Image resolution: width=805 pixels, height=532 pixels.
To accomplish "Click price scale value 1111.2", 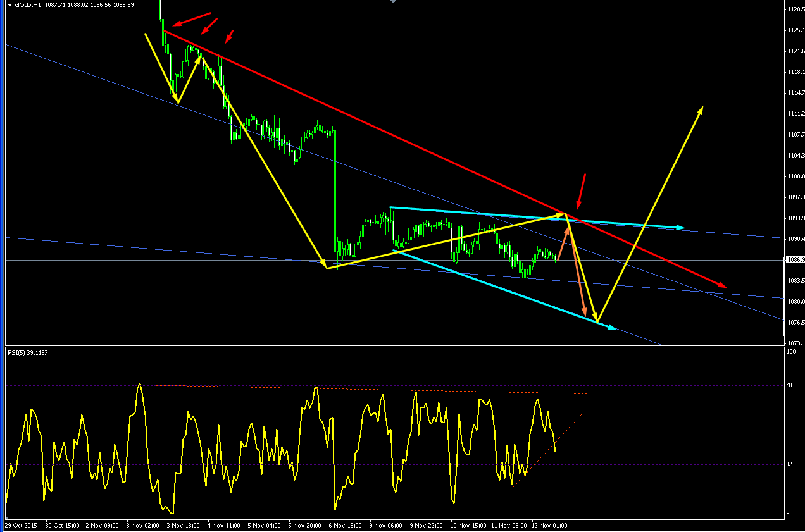I will pos(796,114).
